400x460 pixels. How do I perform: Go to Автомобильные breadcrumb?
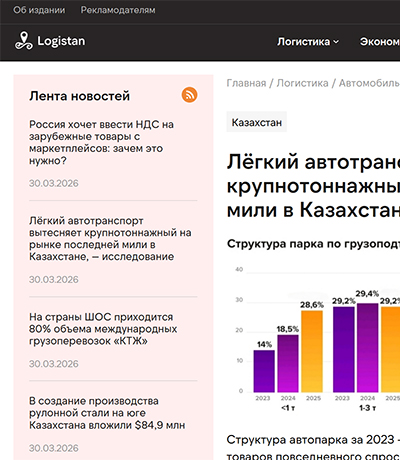coord(369,83)
